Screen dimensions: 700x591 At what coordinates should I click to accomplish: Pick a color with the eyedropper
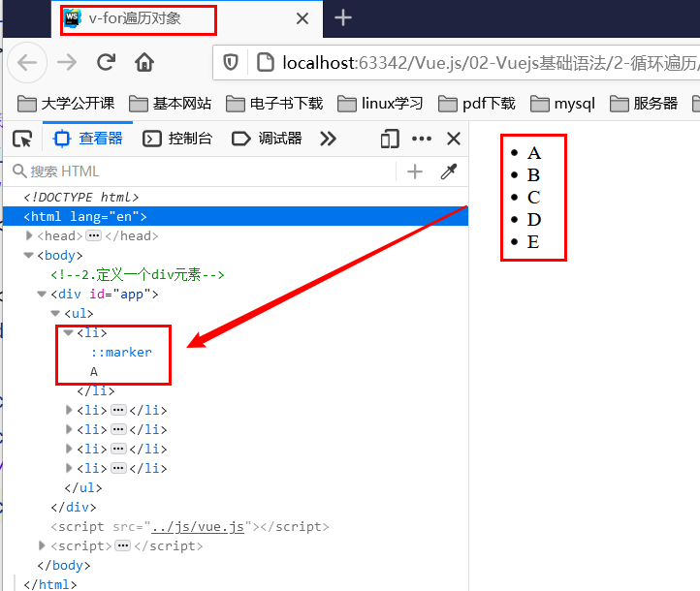coord(449,171)
